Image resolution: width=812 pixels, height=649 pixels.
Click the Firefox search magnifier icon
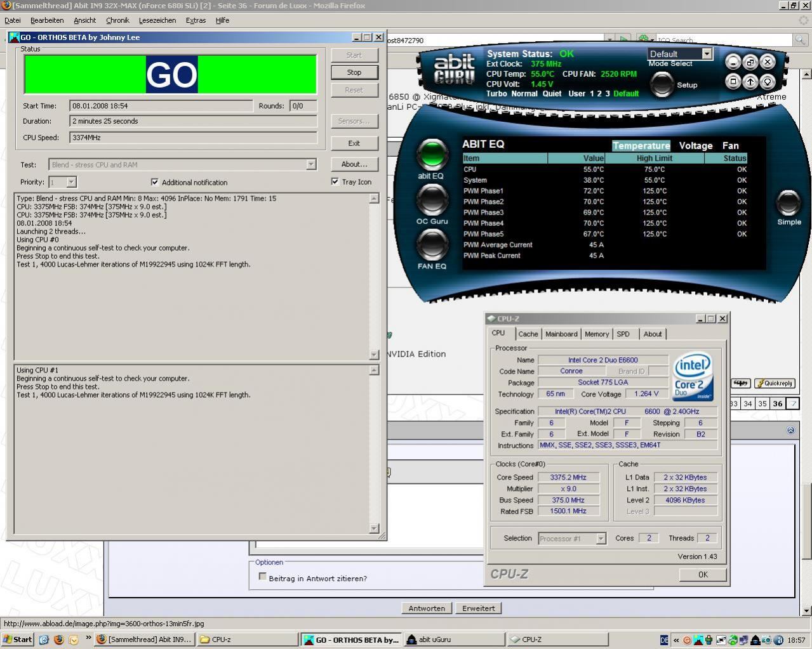click(x=799, y=40)
